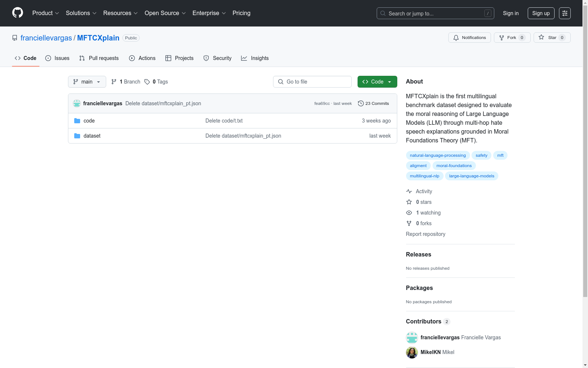Click franciellevargas avatar in commit bar

pyautogui.click(x=77, y=103)
